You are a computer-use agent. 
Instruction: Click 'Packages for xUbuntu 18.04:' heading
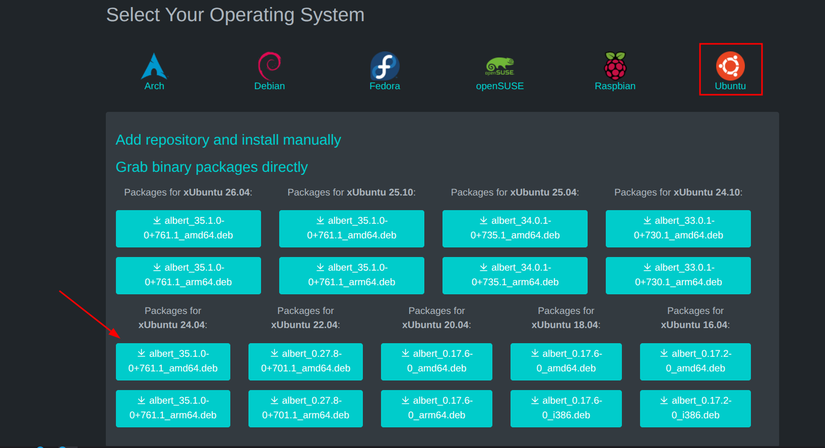(566, 318)
